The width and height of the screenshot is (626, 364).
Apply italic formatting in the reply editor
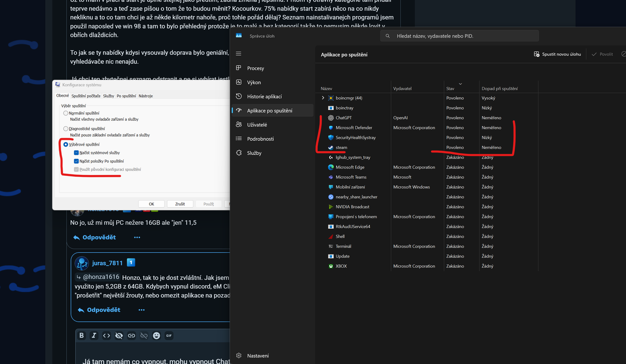click(x=94, y=336)
